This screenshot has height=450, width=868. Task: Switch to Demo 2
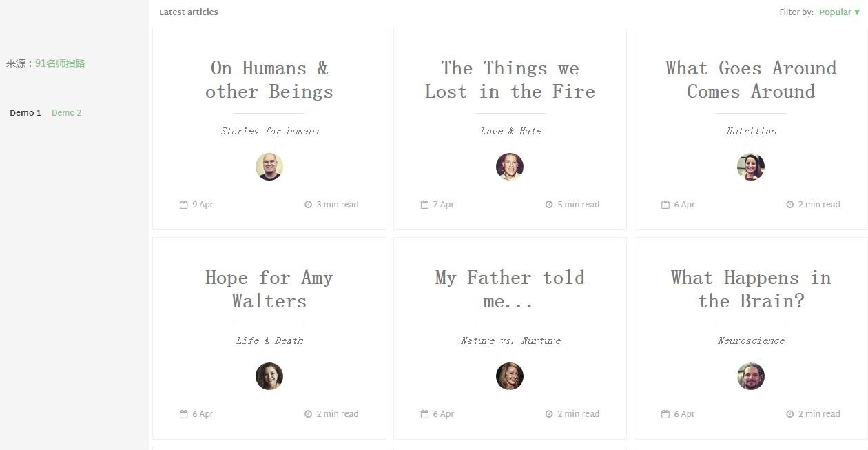click(67, 113)
